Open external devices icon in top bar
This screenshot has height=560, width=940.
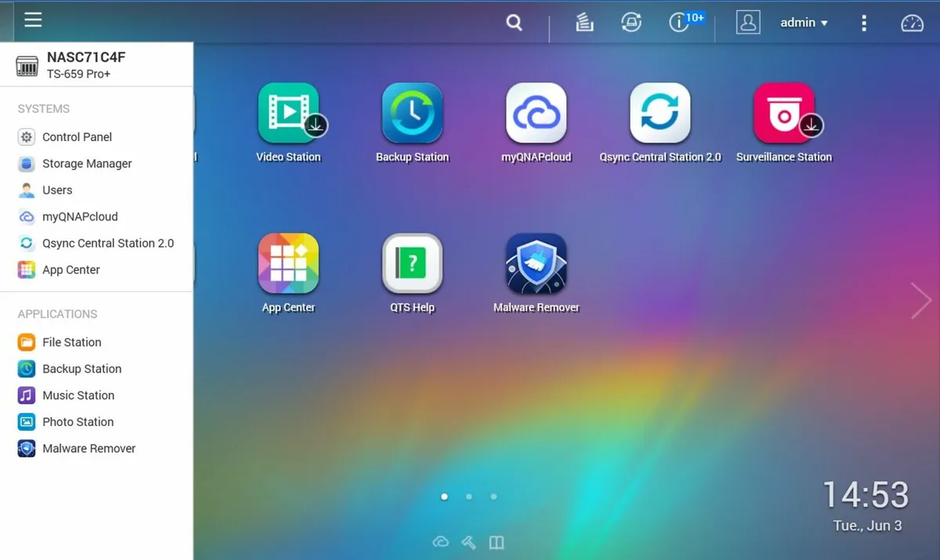(x=631, y=23)
